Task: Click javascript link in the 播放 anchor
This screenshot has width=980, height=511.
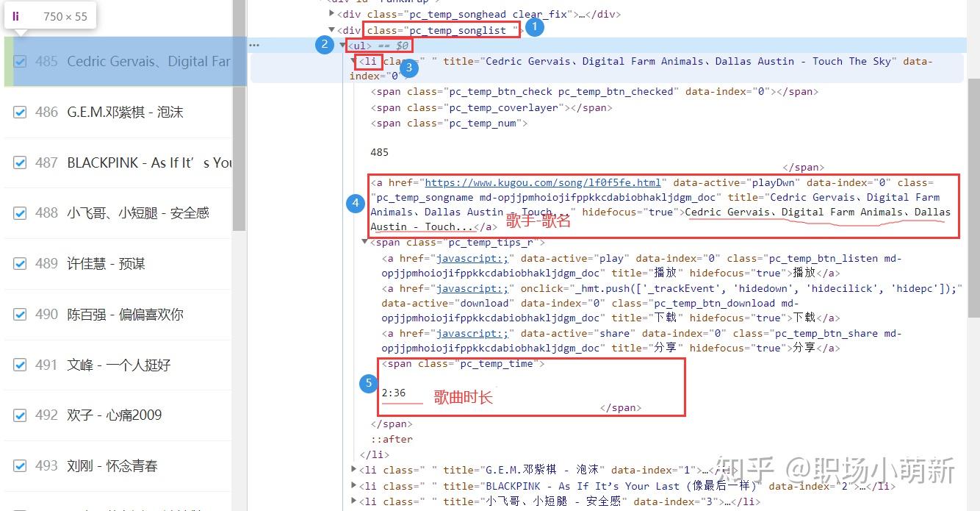Action: tap(472, 258)
